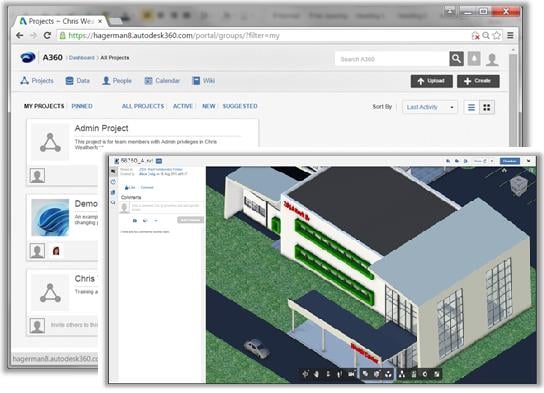Open the Sort By Last Activity dropdown
The image size is (544, 393).
(x=430, y=107)
